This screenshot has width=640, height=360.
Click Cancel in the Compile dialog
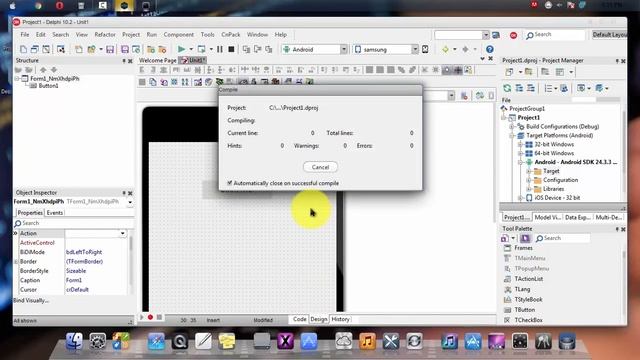coord(320,167)
